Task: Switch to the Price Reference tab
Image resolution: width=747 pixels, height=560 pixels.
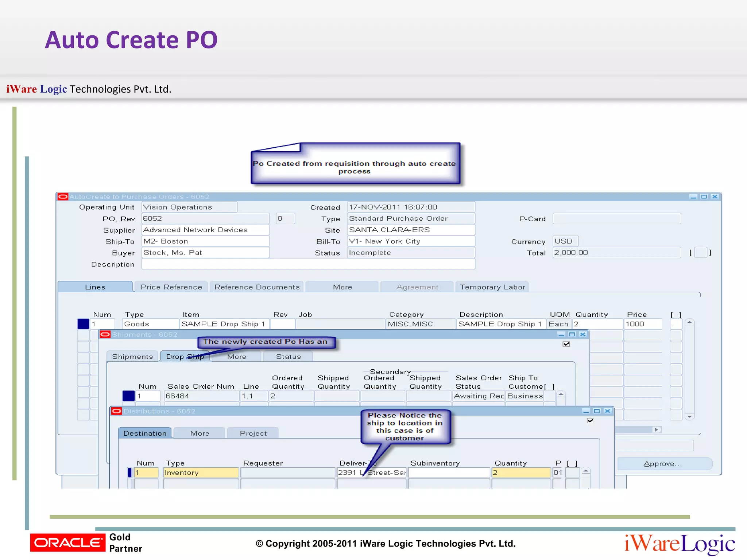Action: pyautogui.click(x=171, y=287)
